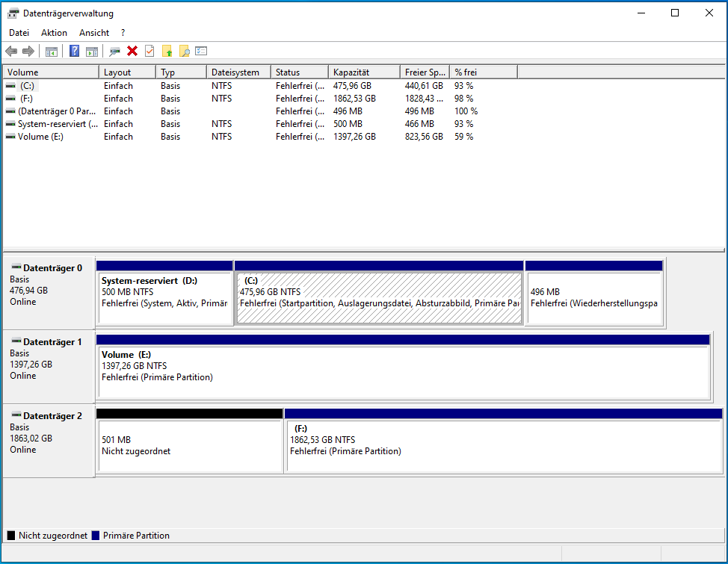Sort by the Typ column header
Screen dimensions: 728x564
tap(181, 72)
